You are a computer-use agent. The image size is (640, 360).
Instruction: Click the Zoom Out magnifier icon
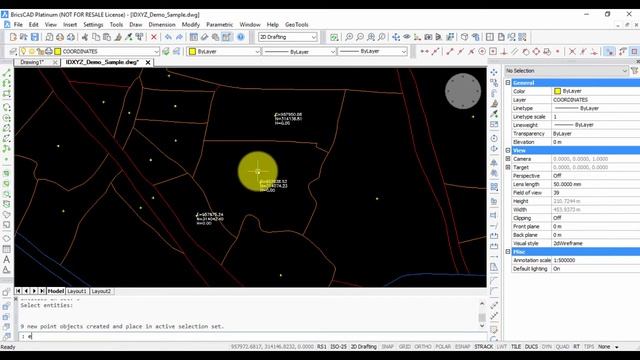coord(360,37)
